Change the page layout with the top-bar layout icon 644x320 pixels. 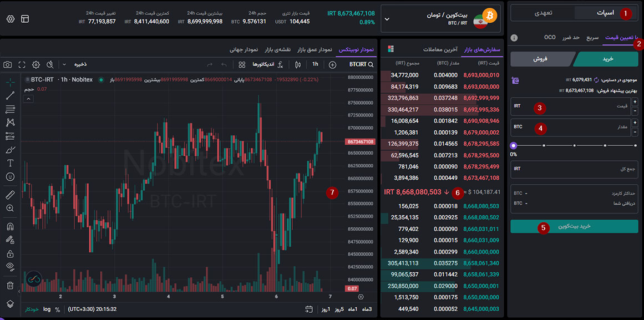point(24,19)
